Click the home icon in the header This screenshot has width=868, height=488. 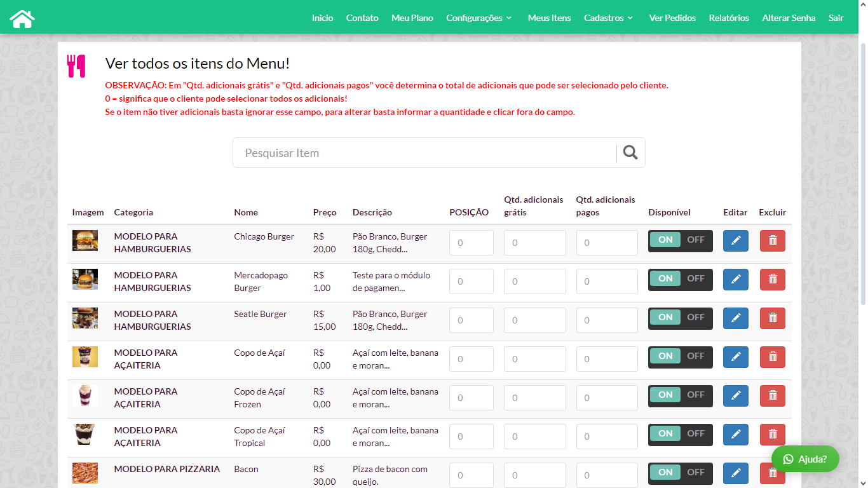[x=22, y=18]
